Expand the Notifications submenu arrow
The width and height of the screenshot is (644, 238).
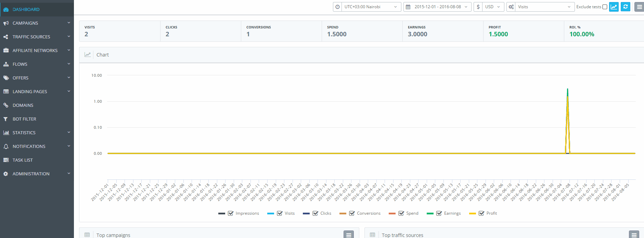click(x=69, y=146)
